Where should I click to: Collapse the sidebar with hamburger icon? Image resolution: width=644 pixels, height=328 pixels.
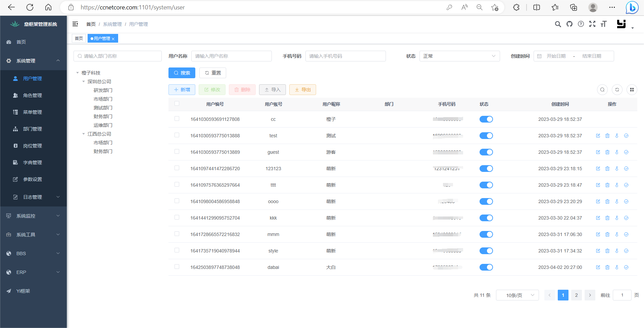pos(75,24)
